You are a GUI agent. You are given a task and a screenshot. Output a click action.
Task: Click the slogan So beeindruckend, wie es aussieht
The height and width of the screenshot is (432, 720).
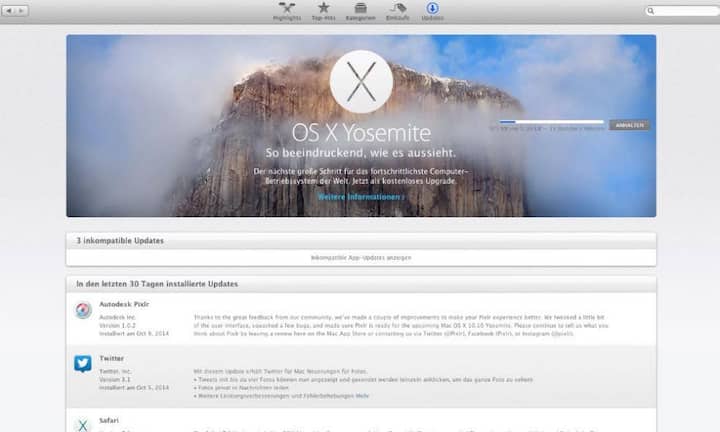[x=361, y=153]
